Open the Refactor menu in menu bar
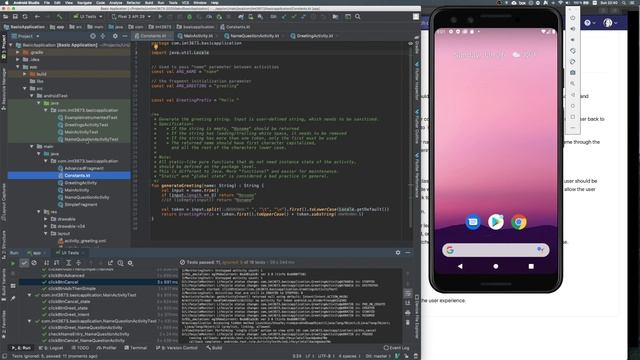Screen dimensions: 640x360 coord(133,2)
